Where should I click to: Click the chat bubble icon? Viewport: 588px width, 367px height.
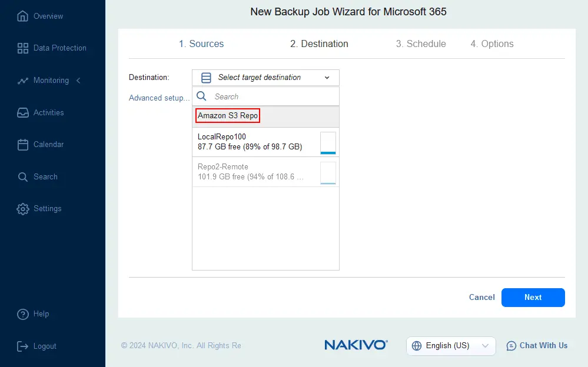coord(511,346)
